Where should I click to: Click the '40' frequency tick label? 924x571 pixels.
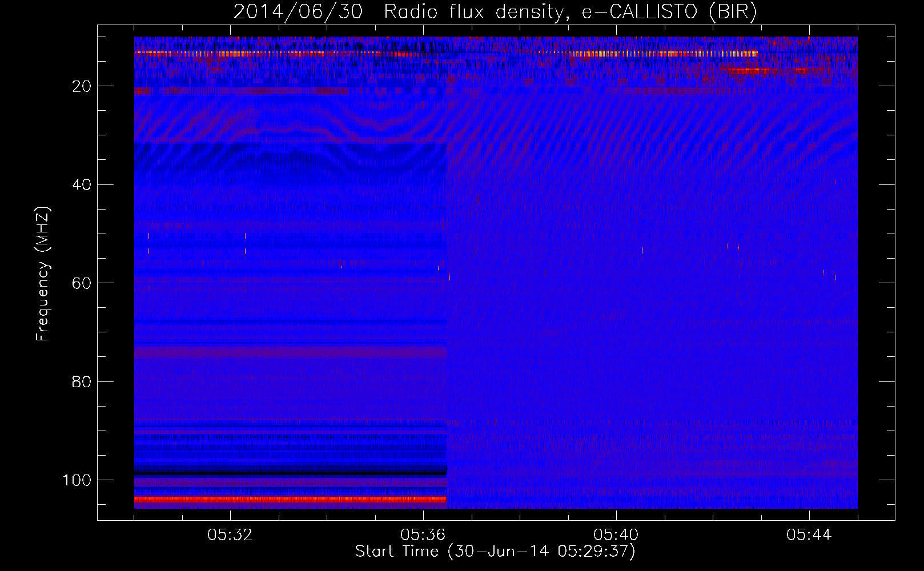click(x=82, y=185)
